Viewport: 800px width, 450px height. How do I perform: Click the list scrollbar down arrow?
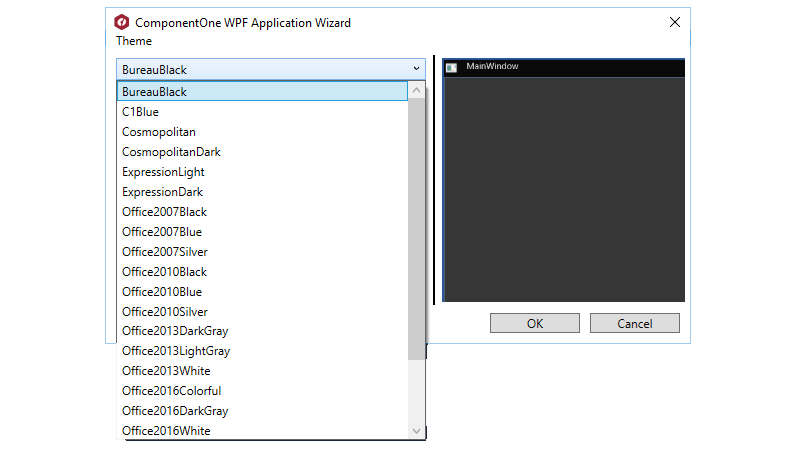416,431
